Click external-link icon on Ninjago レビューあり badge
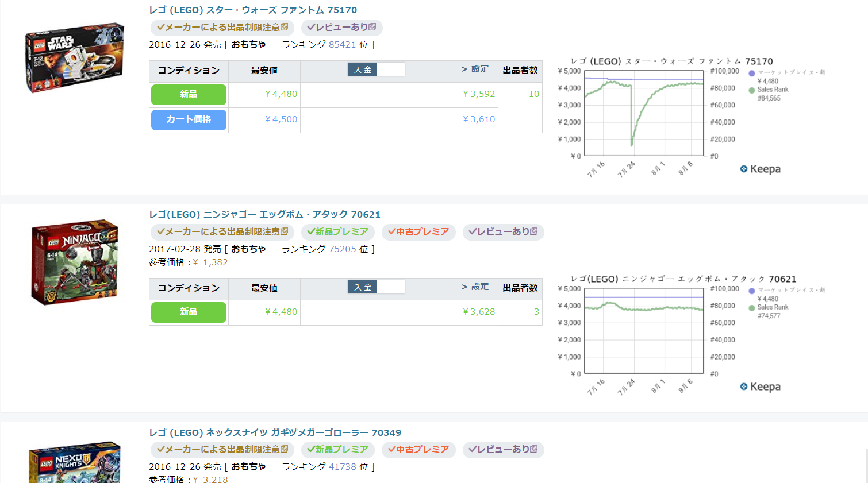Viewport: 868px width, 483px height. point(534,231)
